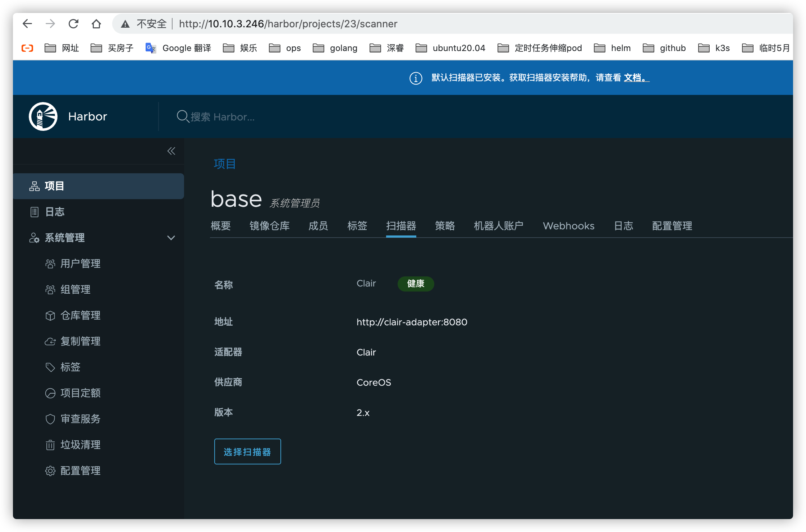Click the 搜索 Harbor search field
Screen dimensions: 806x532
(223, 117)
